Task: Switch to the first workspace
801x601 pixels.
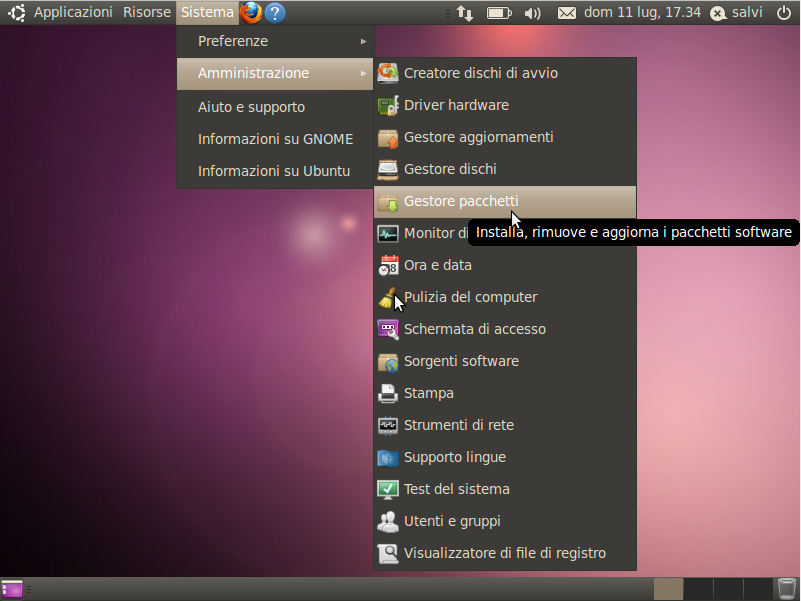Action: click(668, 589)
